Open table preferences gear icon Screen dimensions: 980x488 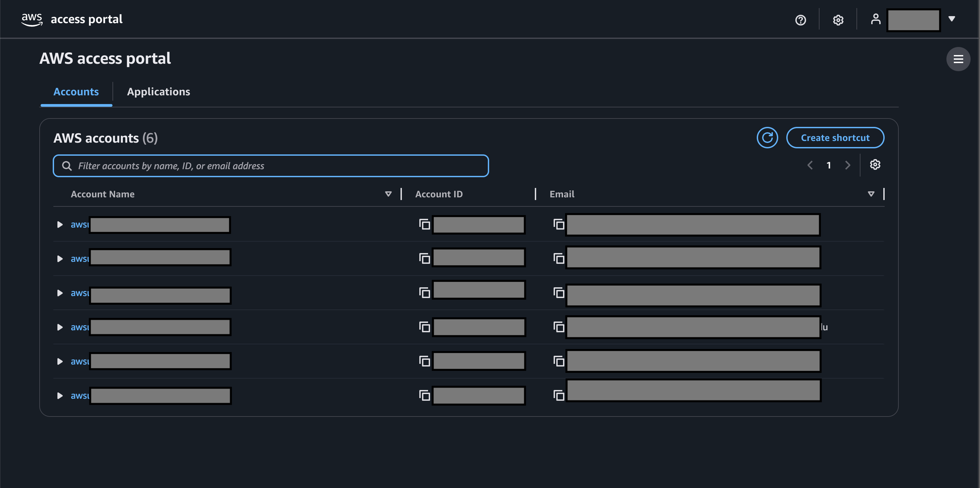click(x=875, y=165)
